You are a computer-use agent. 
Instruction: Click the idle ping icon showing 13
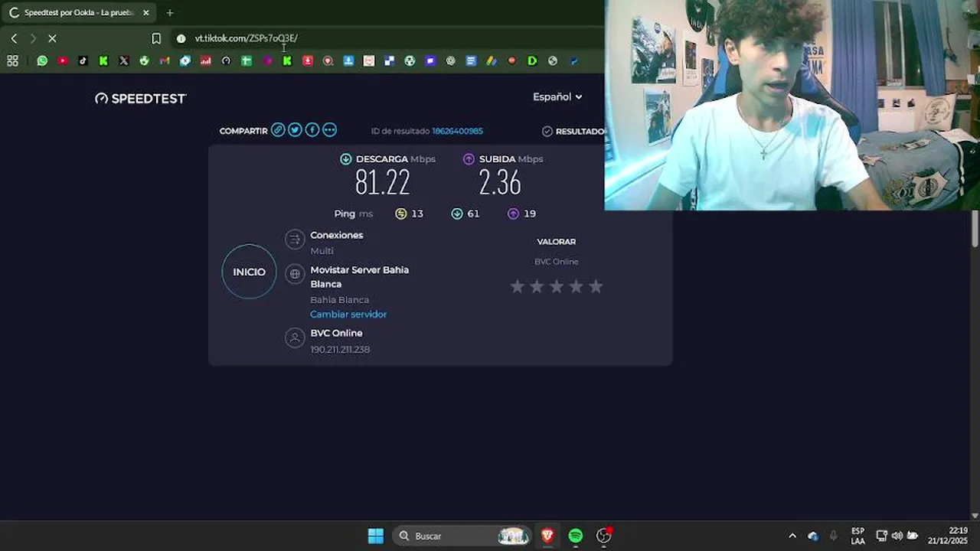click(401, 214)
